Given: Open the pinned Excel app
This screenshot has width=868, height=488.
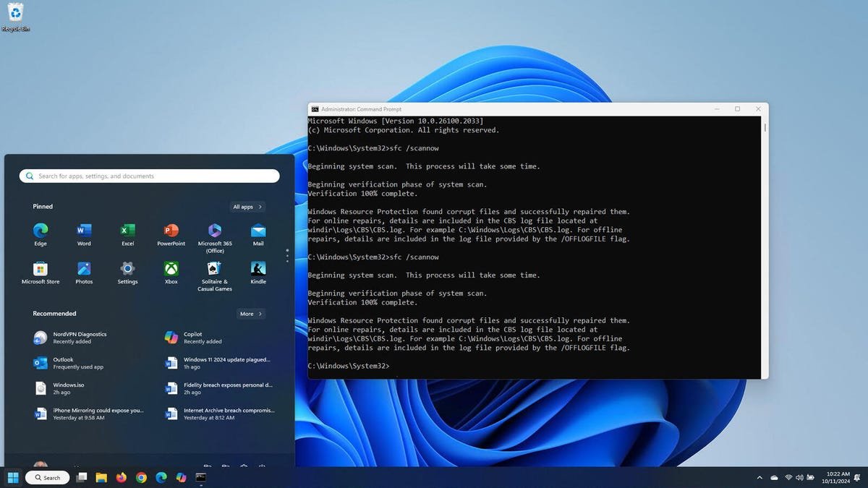Looking at the screenshot, I should click(x=127, y=234).
